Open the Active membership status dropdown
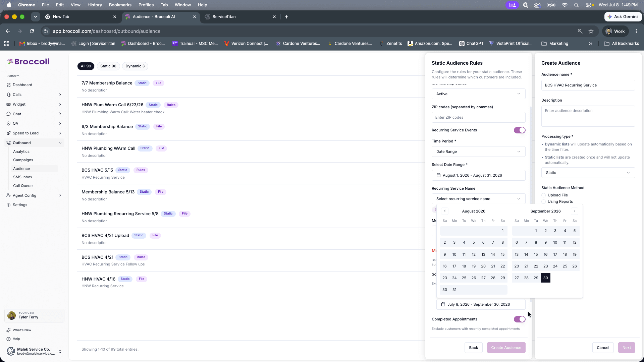Viewport: 644px width, 362px height. tap(478, 94)
